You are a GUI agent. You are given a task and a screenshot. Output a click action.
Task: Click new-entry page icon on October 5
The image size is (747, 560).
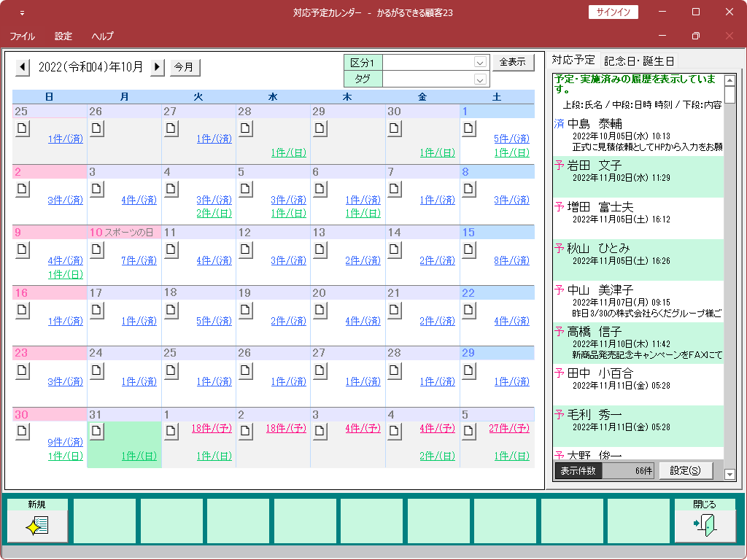pyautogui.click(x=245, y=189)
